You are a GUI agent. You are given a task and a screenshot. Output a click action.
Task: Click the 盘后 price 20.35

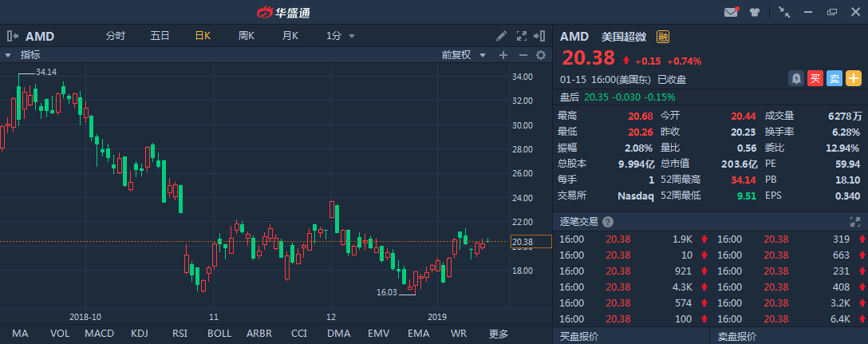(596, 97)
